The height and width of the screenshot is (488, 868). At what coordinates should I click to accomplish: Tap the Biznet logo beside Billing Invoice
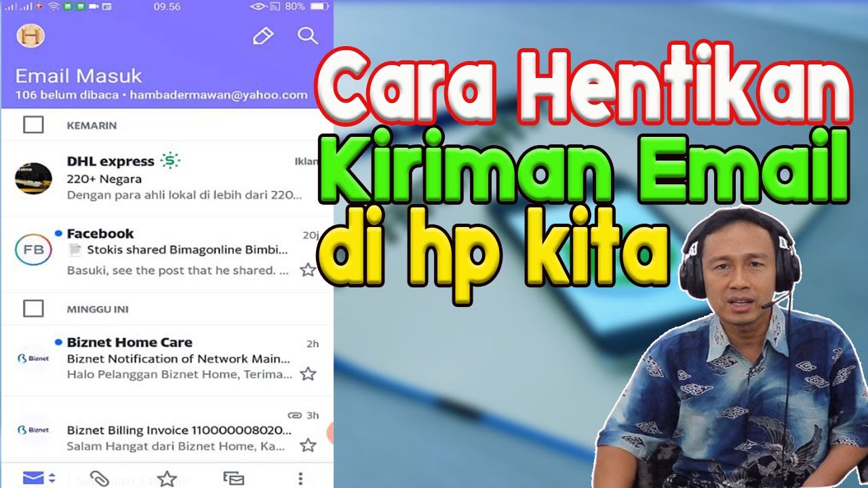tap(33, 430)
